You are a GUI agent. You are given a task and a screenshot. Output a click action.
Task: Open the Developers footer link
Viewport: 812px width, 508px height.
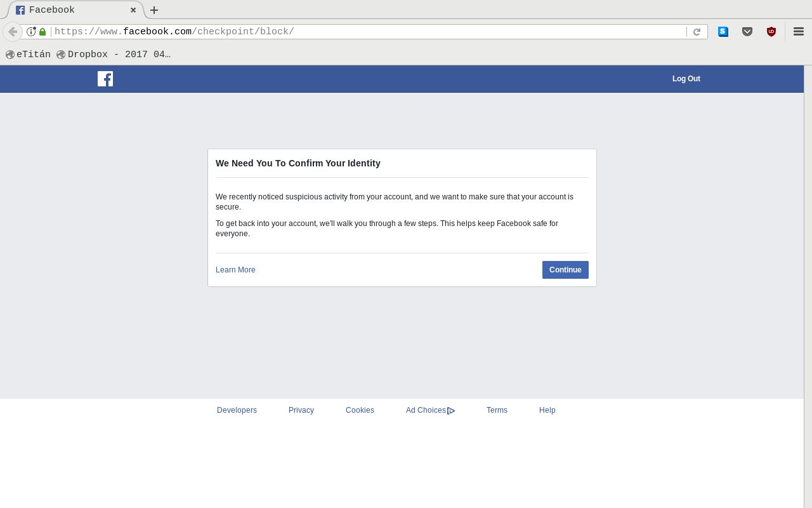tap(237, 410)
